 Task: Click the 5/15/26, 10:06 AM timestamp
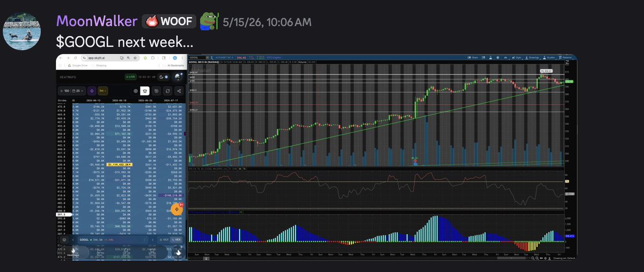click(x=267, y=22)
